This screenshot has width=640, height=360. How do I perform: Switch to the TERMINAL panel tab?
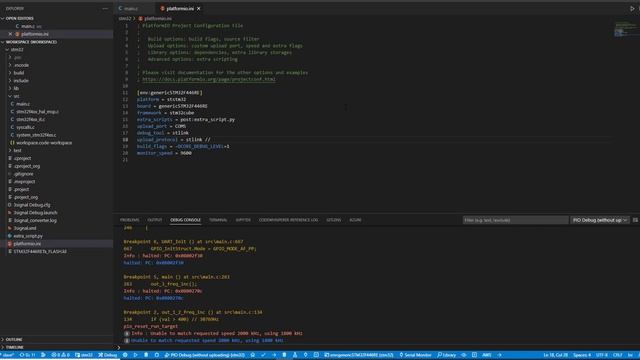click(x=218, y=220)
